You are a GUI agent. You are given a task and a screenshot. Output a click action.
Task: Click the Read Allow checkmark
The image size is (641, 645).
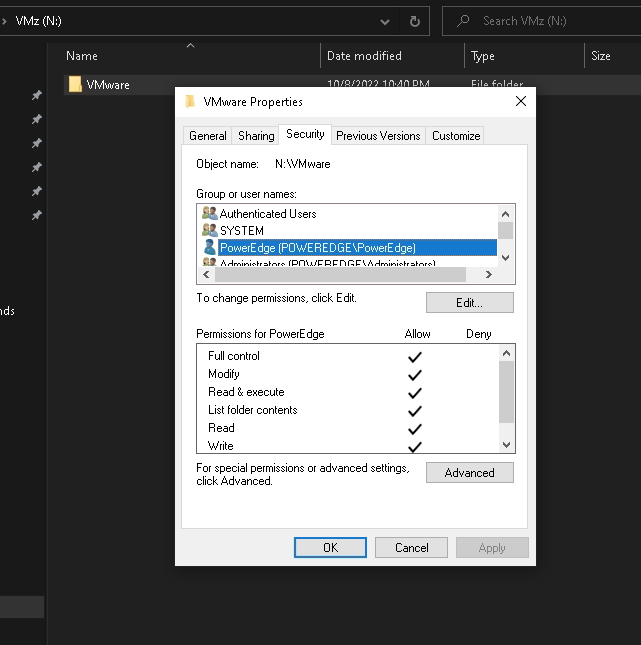coord(415,429)
